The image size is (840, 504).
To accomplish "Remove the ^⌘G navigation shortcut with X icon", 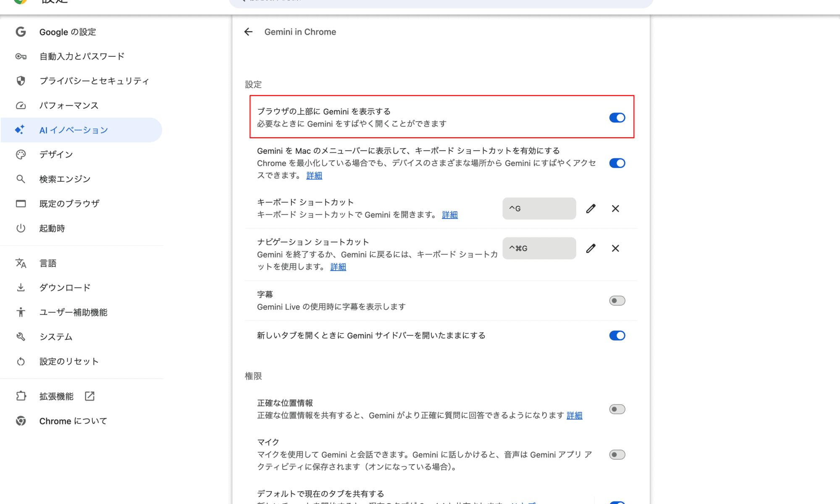I will coord(615,248).
